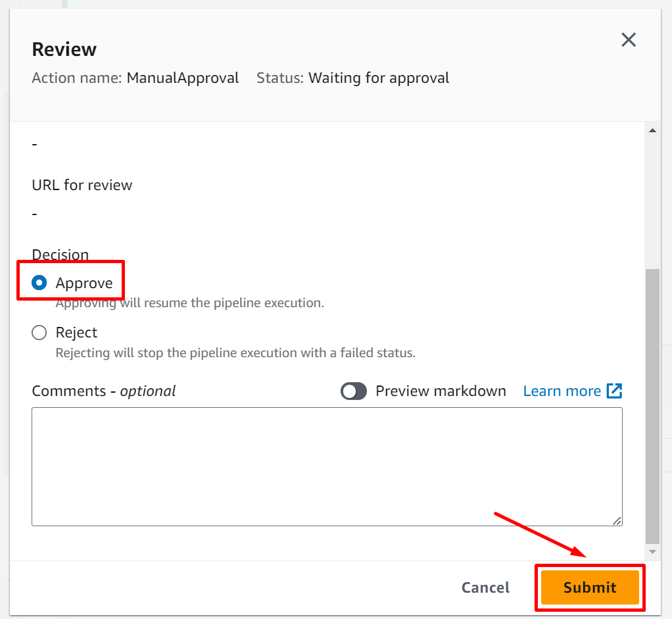Click the 'Rejecting will stop the pipeline' description
The height and width of the screenshot is (619, 672).
point(235,353)
